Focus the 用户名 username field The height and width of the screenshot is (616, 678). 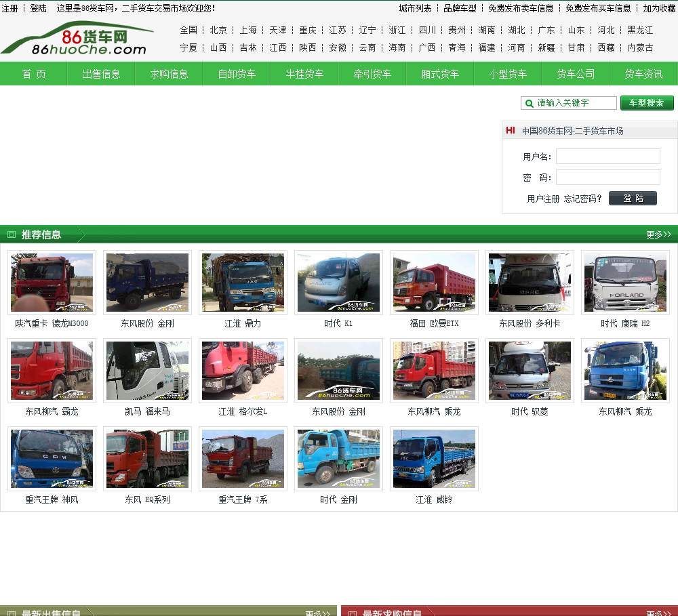pos(608,156)
